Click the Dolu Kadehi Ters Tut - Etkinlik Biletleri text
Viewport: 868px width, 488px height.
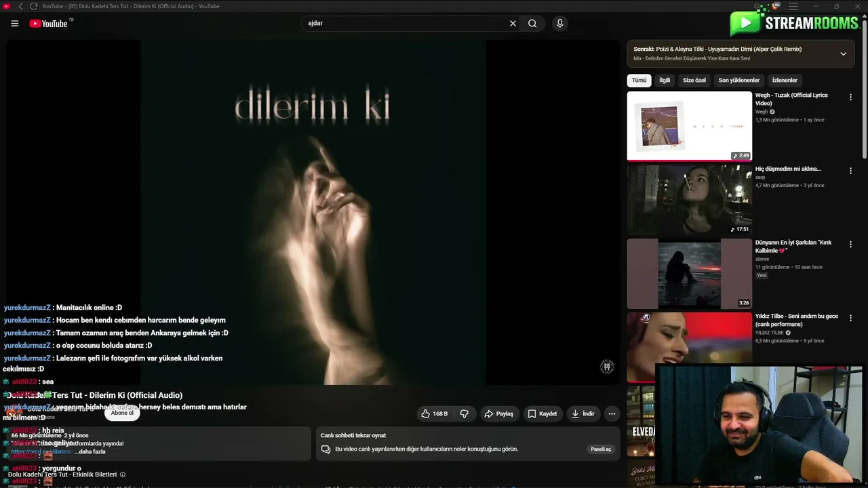(62, 474)
